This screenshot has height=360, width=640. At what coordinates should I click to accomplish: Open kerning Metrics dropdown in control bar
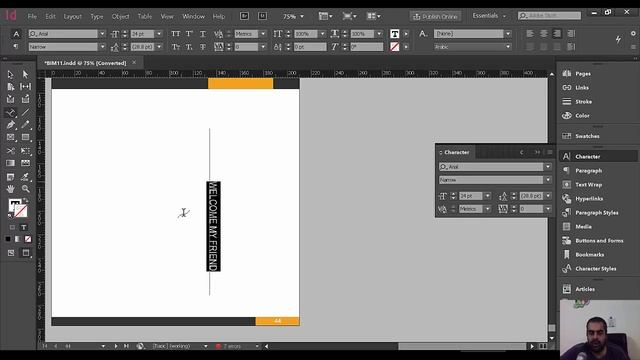pyautogui.click(x=263, y=34)
